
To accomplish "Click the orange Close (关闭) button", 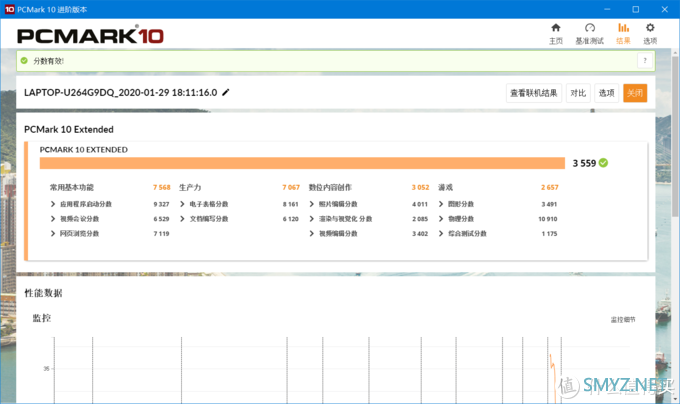I will pos(635,93).
